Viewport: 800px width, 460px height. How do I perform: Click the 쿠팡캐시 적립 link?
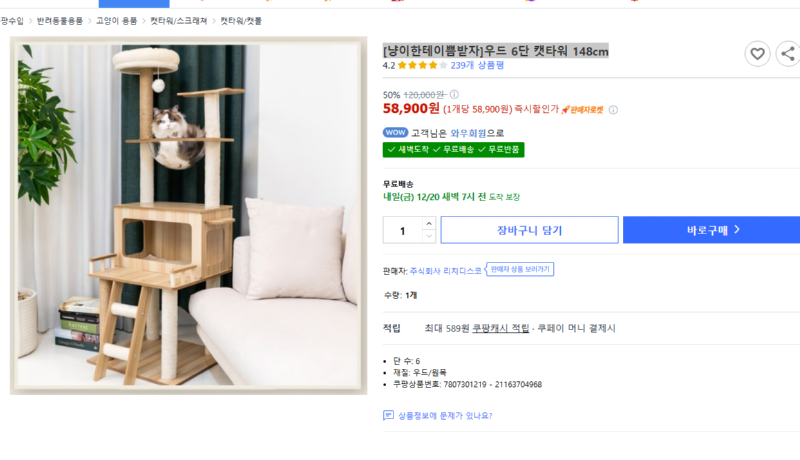pyautogui.click(x=501, y=328)
